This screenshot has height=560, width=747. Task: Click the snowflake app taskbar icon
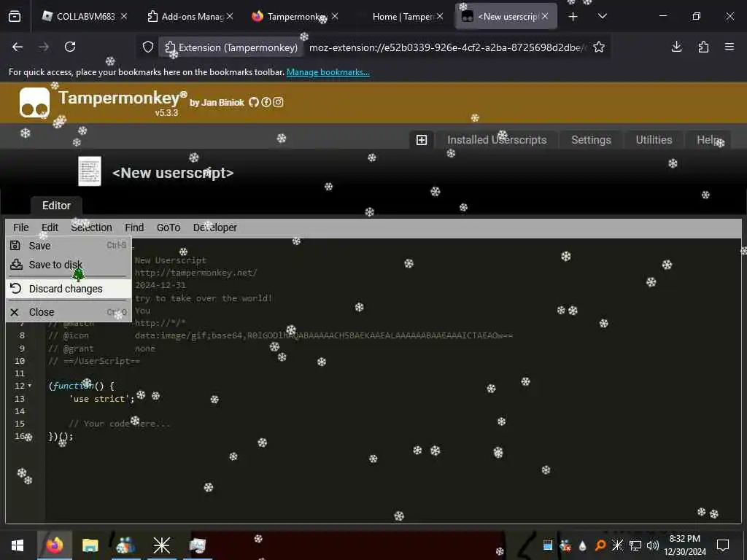click(x=161, y=545)
